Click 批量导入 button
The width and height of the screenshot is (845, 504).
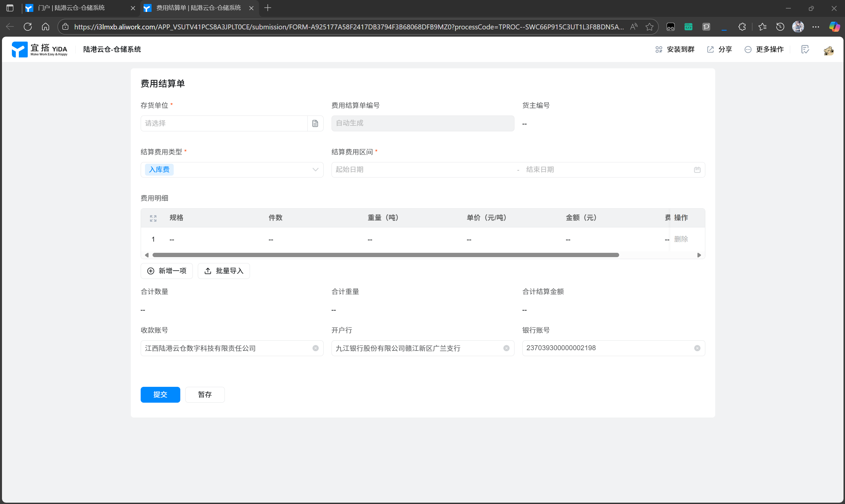[224, 271]
